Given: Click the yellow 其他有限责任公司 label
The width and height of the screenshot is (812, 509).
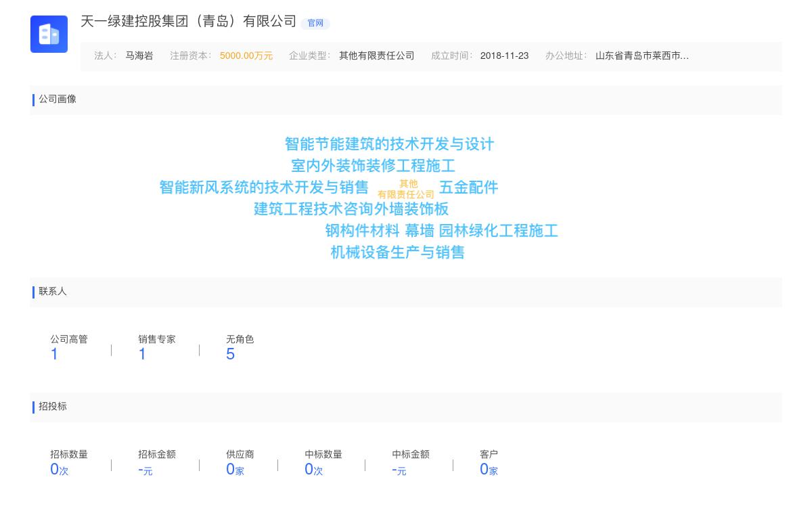Looking at the screenshot, I should (x=407, y=187).
